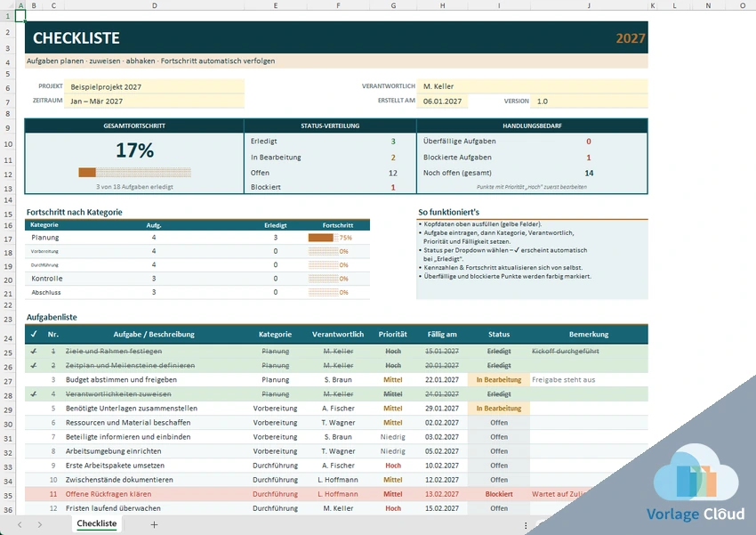Click the Kontrolle progress bar showing 0%
The height and width of the screenshot is (535, 756).
324,279
